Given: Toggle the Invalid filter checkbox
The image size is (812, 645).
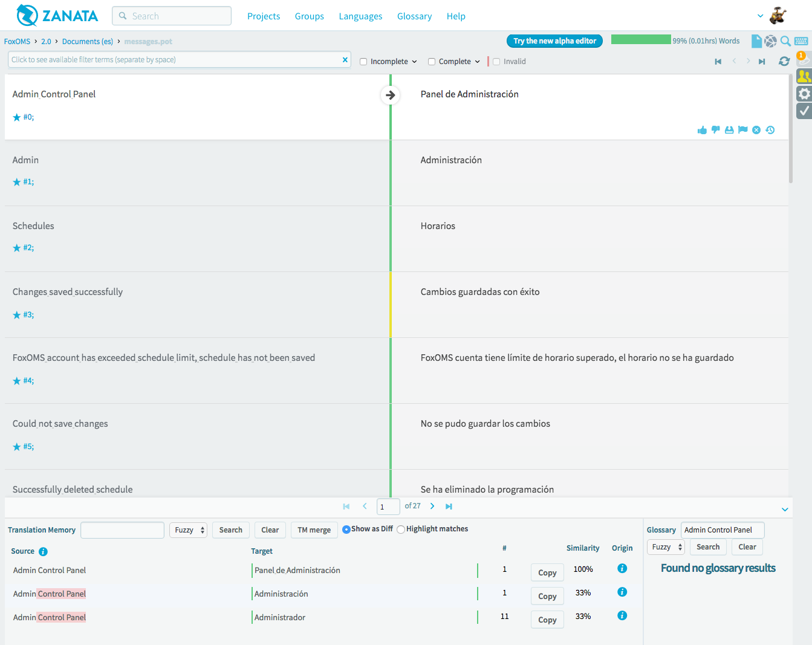Looking at the screenshot, I should [496, 62].
